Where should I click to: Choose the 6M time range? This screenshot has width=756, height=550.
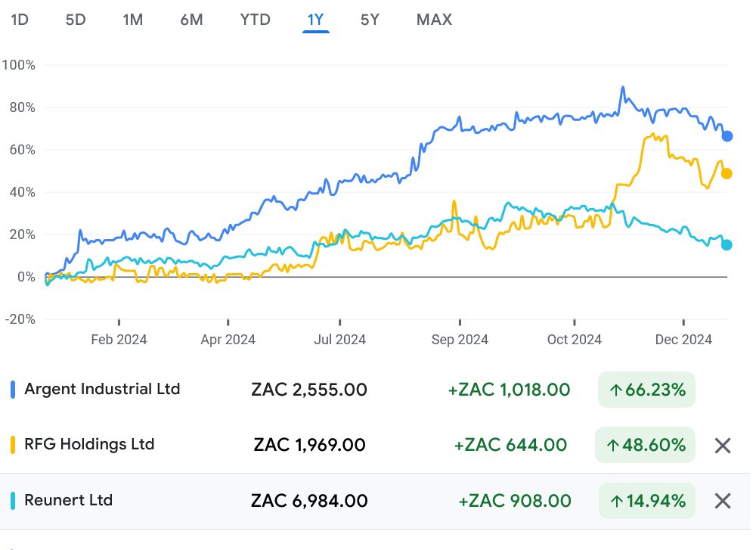[x=191, y=20]
